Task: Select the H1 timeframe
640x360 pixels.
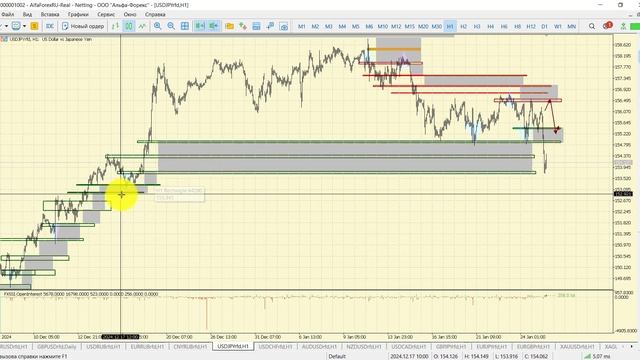Action: 450,26
